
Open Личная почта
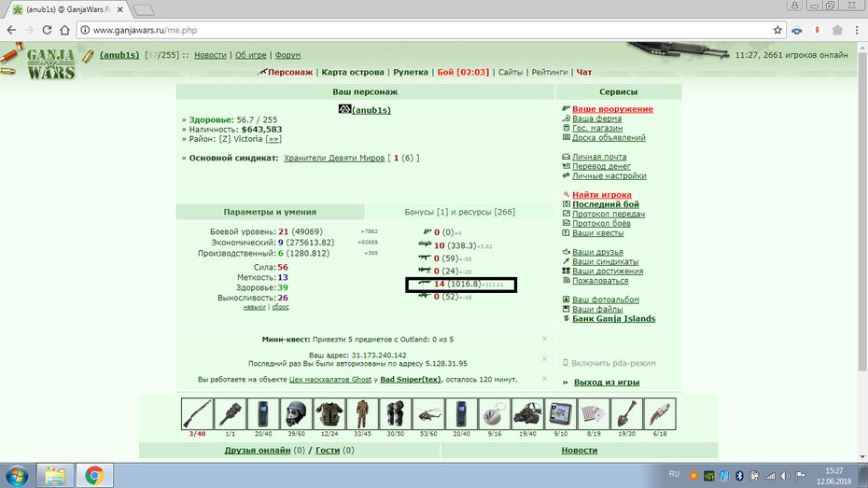coord(599,157)
